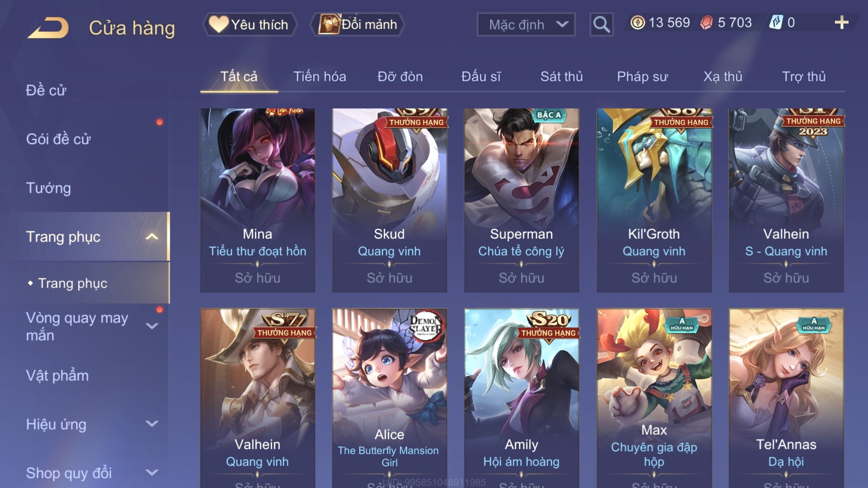Expand the Hiệu ứng section
This screenshot has width=868, height=488.
coord(152,424)
